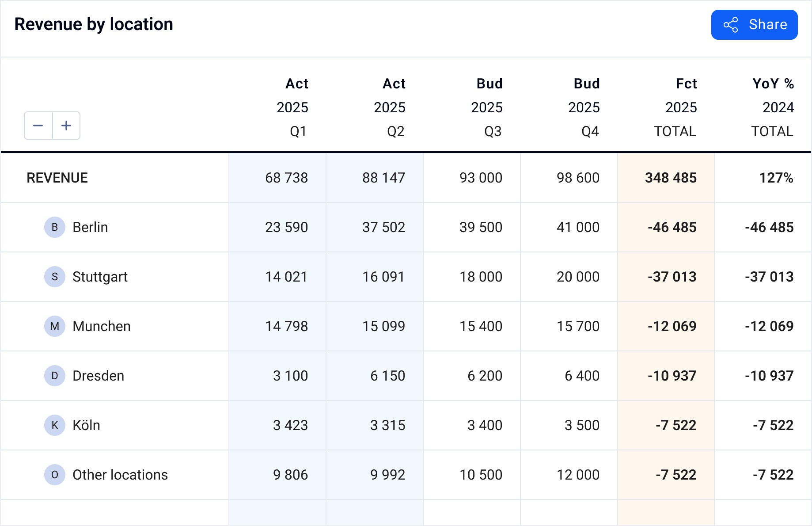Click Berlin's Q1 value 23 590

pyautogui.click(x=286, y=227)
